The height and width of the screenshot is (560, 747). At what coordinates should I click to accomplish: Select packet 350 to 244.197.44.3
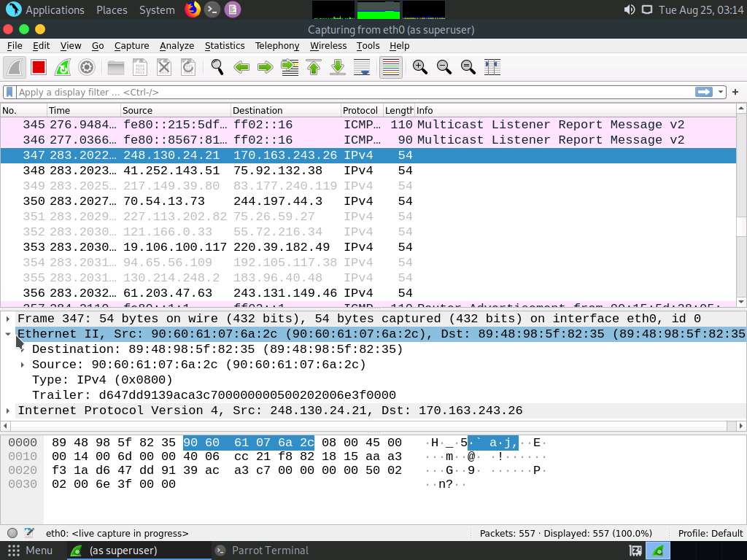pyautogui.click(x=368, y=201)
